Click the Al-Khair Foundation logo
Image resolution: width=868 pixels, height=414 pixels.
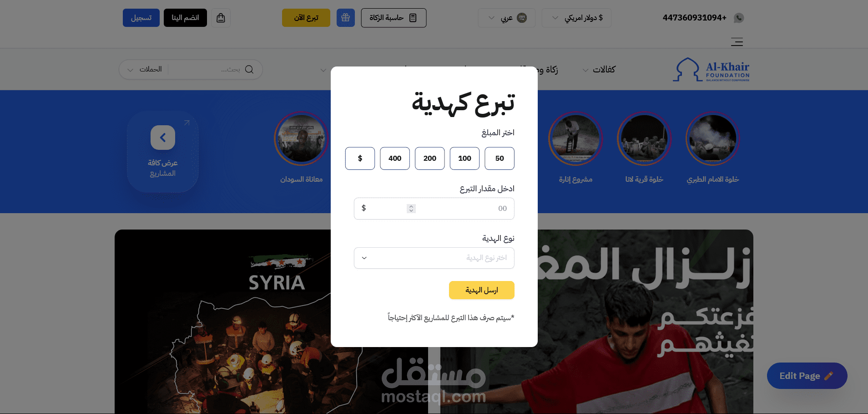(x=711, y=69)
